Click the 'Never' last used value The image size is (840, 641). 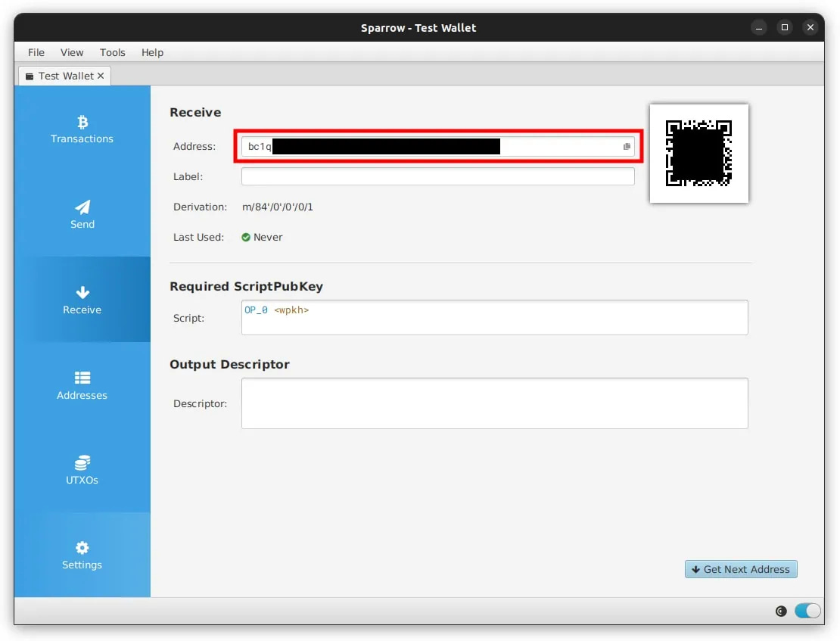pos(268,238)
